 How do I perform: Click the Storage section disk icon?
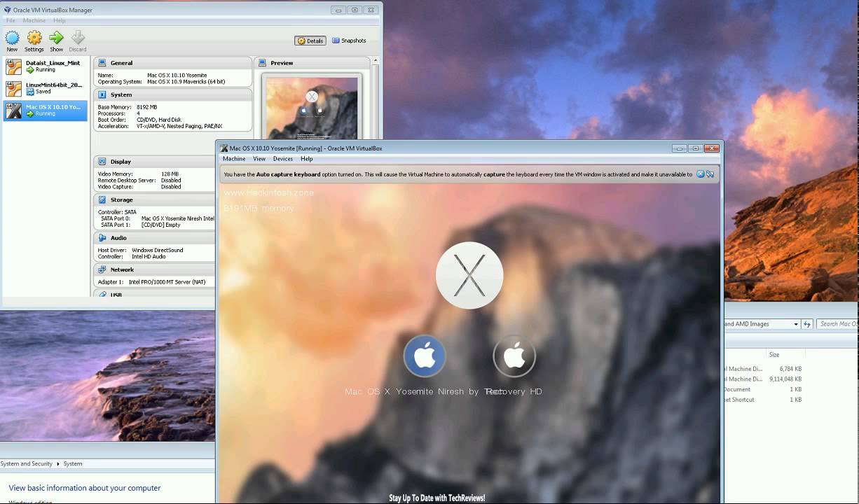pyautogui.click(x=102, y=200)
